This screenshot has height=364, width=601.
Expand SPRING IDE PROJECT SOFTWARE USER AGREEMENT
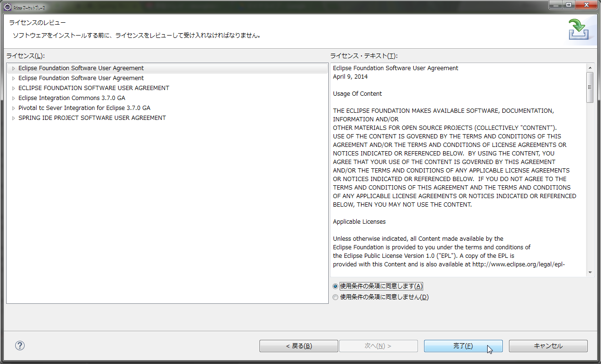click(13, 118)
